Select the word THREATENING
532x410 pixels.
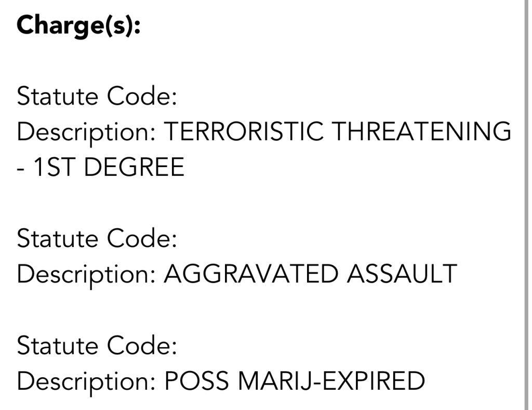(421, 132)
